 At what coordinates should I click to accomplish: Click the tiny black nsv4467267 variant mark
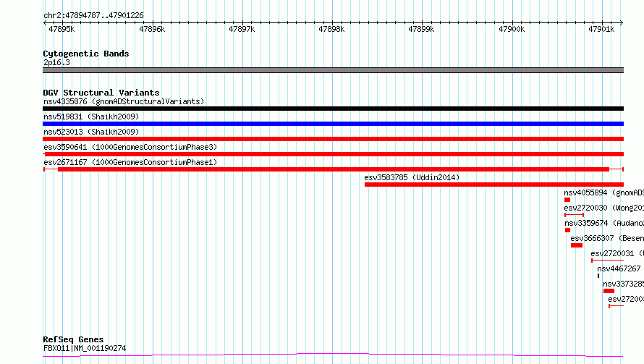[x=598, y=276]
